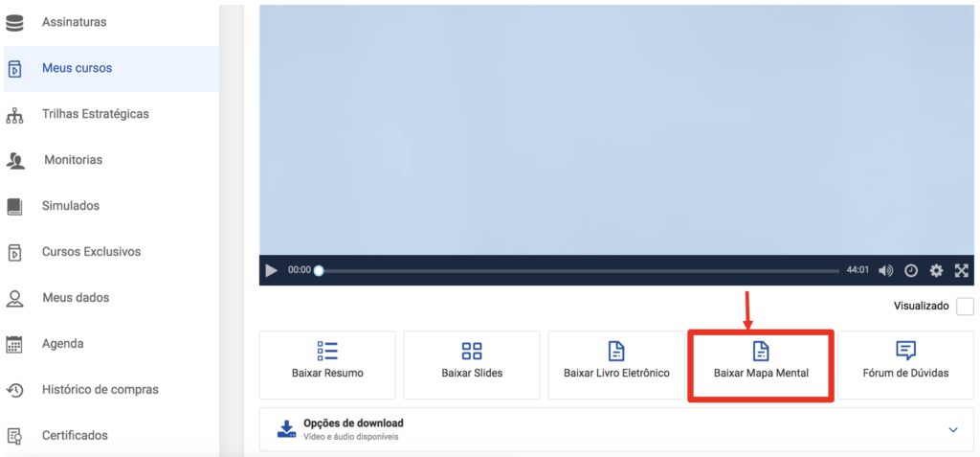980x457 pixels.
Task: Navigate to Cursos Exclusivos
Action: click(x=91, y=252)
